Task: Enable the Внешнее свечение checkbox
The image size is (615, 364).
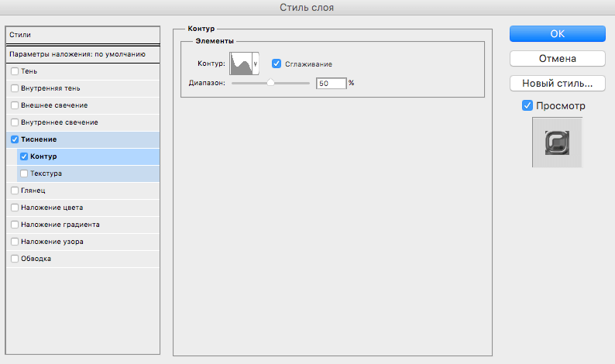Action: pos(15,105)
